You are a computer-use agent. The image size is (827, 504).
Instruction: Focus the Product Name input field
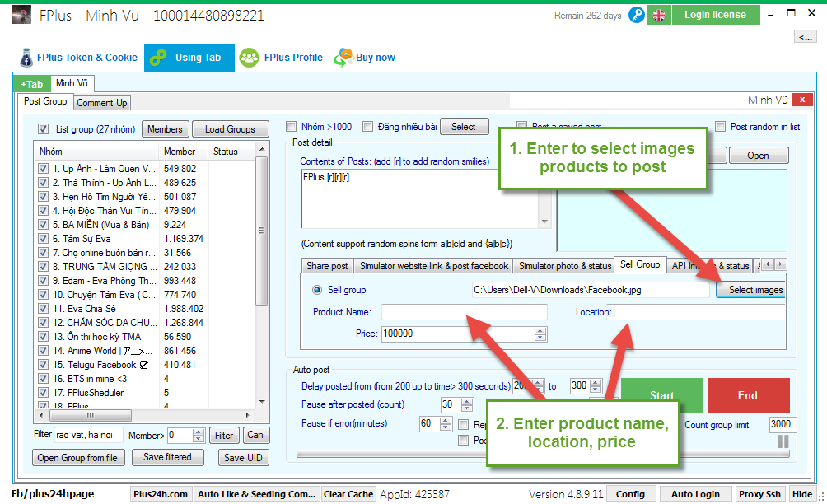[x=464, y=312]
